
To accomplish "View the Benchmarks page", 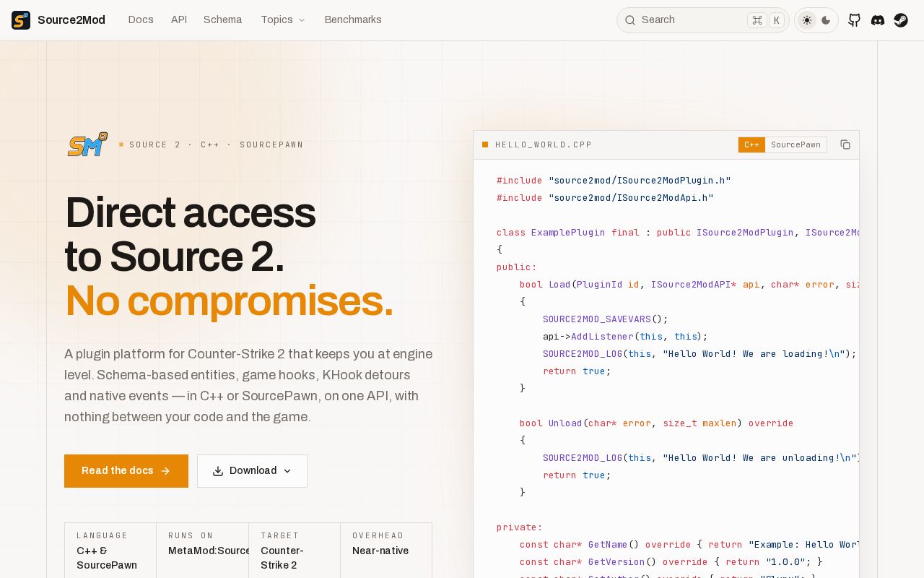I will click(353, 20).
